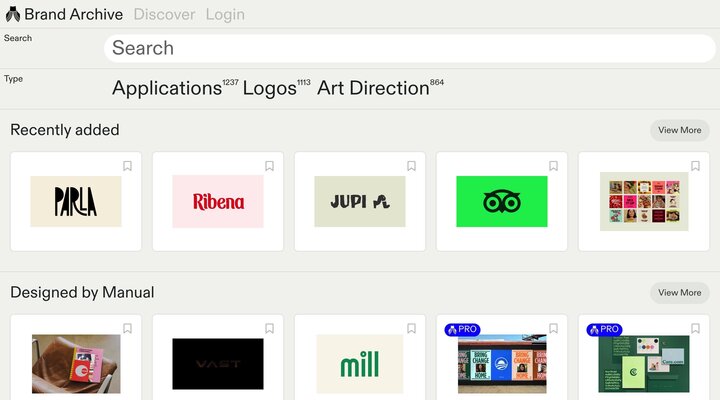Bookmark the Ribena logo card
The width and height of the screenshot is (720, 400).
[x=270, y=166]
